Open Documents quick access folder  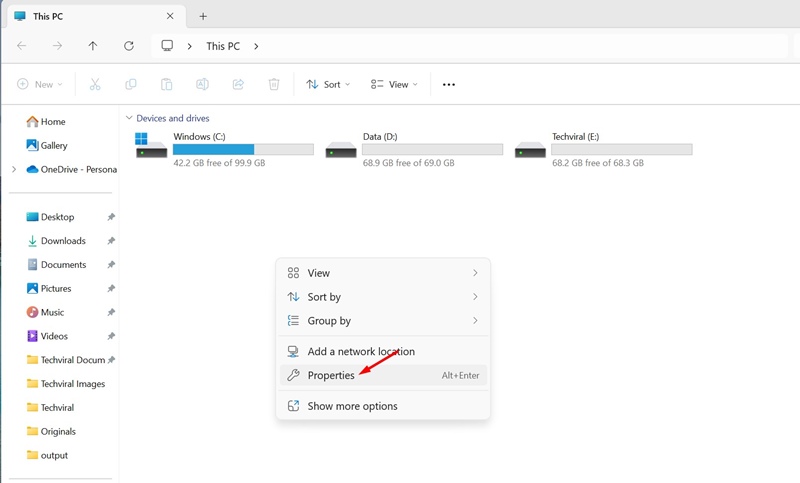(x=56, y=265)
